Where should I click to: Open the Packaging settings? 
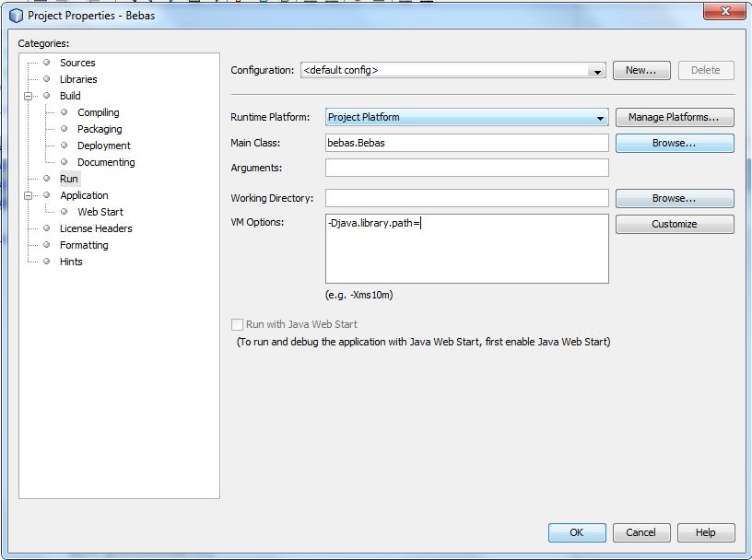click(100, 129)
